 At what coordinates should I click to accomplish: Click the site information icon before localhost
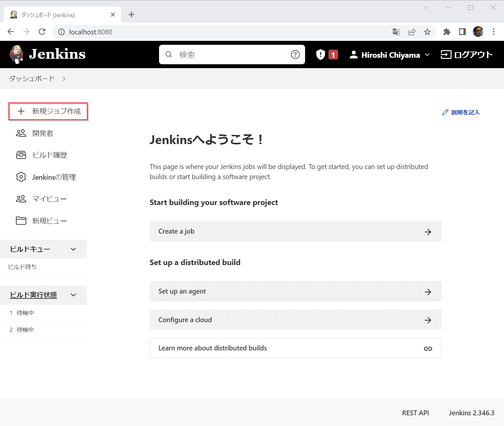(x=61, y=32)
